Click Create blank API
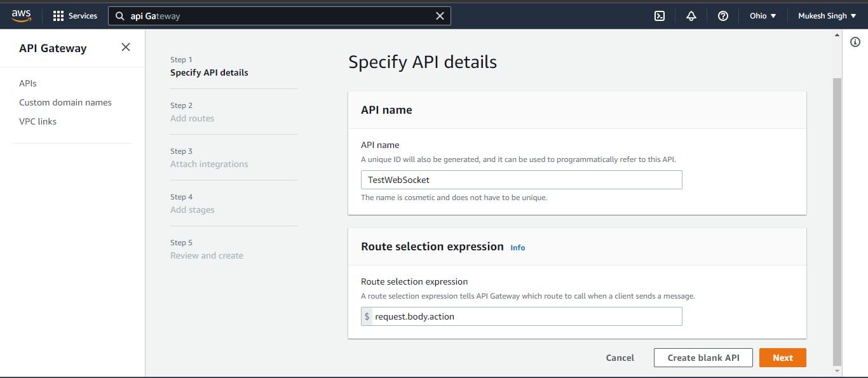This screenshot has height=378, width=868. 703,358
